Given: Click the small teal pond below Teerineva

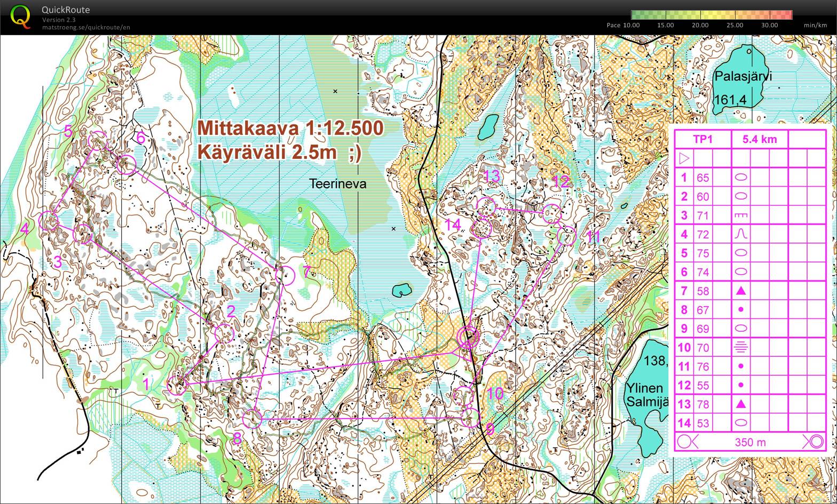Looking at the screenshot, I should tap(402, 290).
